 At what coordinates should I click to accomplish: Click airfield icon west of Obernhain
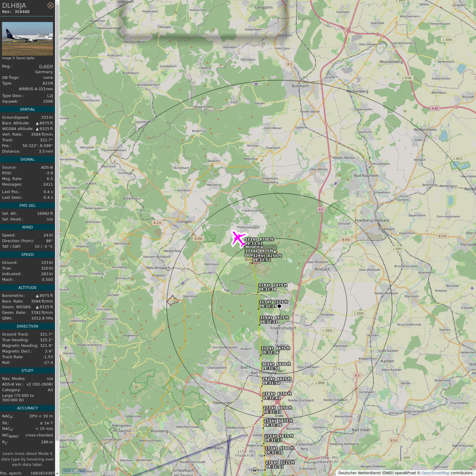click(x=183, y=283)
